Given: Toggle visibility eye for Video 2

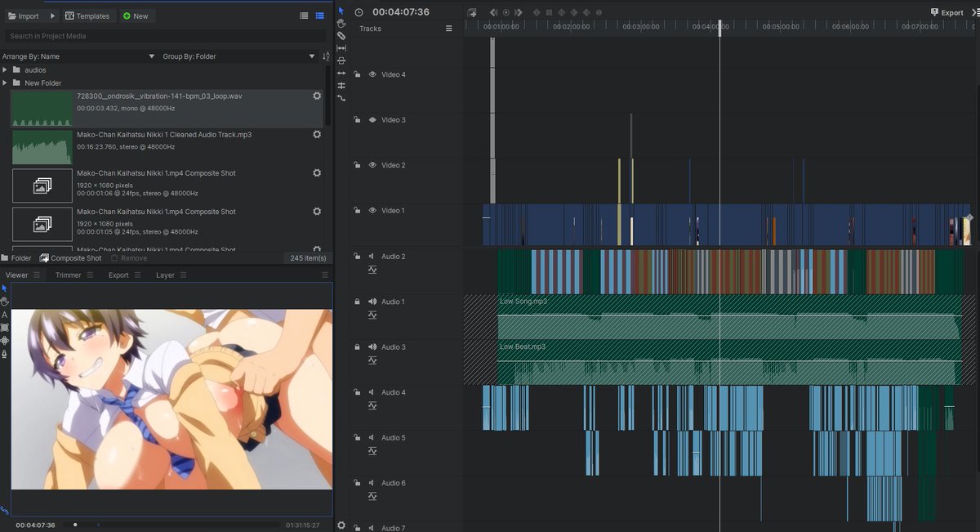Looking at the screenshot, I should 372,165.
